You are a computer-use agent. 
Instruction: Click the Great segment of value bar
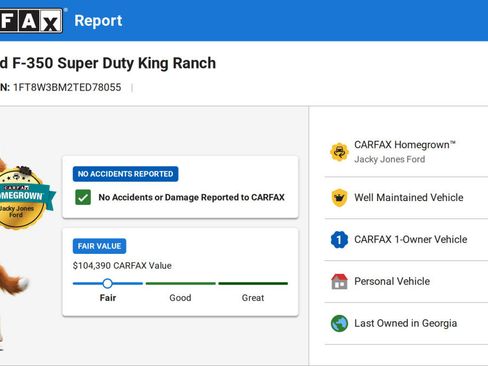253,284
